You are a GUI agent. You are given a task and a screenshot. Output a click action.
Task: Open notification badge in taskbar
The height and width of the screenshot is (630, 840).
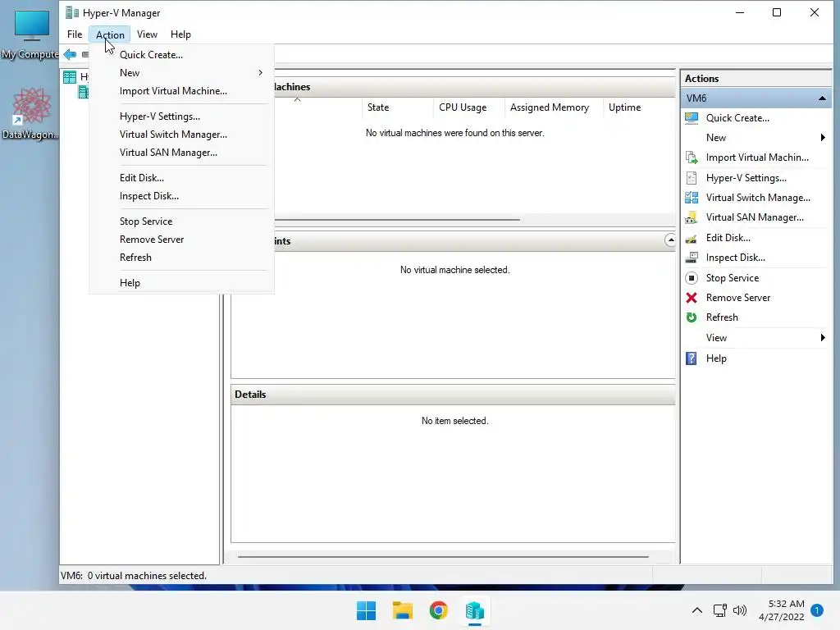pyautogui.click(x=816, y=610)
